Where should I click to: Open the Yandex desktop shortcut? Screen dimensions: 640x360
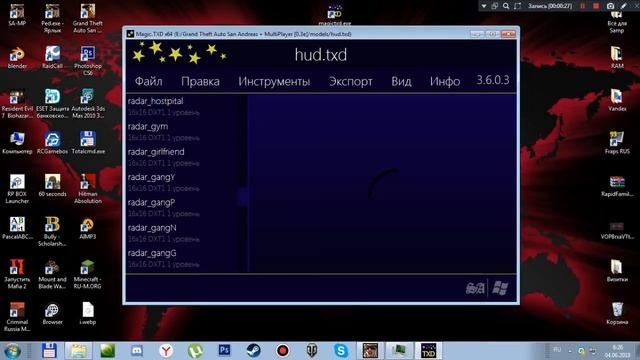pyautogui.click(x=617, y=100)
